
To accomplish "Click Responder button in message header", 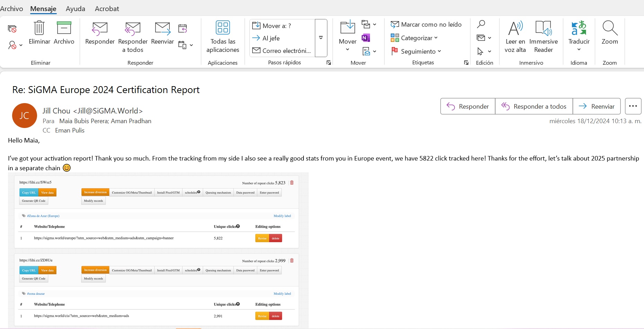I will click(468, 106).
